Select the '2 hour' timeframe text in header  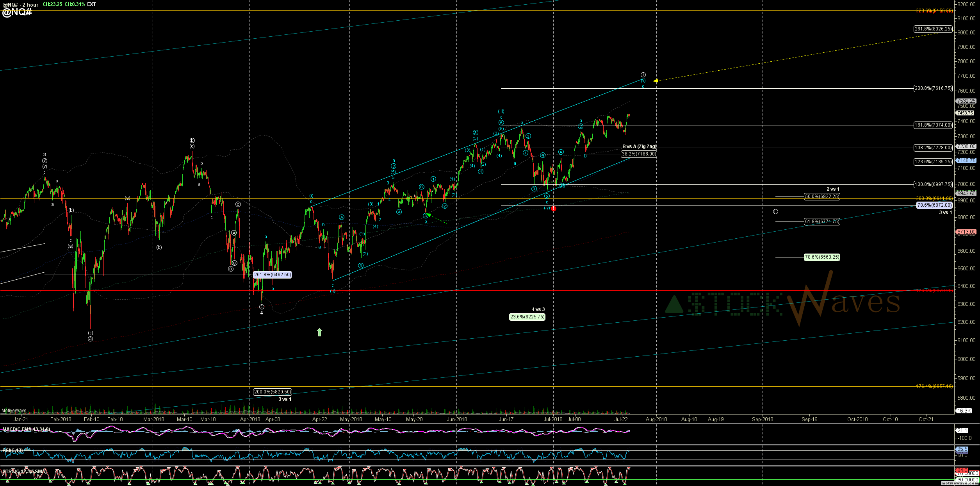pos(30,5)
